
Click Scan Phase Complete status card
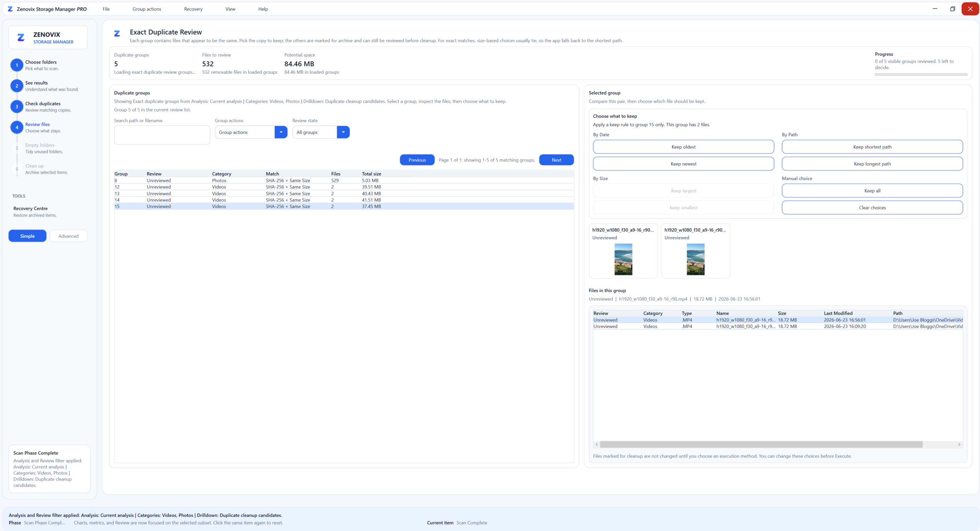(50, 469)
